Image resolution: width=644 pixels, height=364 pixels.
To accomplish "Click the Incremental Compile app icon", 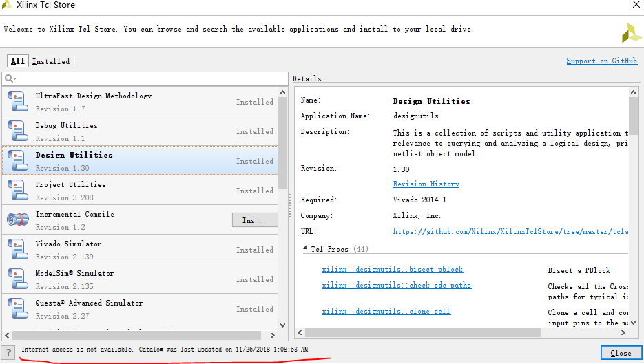I will pyautogui.click(x=18, y=220).
